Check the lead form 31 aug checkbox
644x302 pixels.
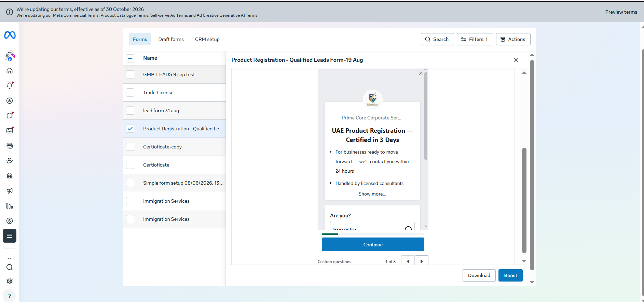(130, 111)
